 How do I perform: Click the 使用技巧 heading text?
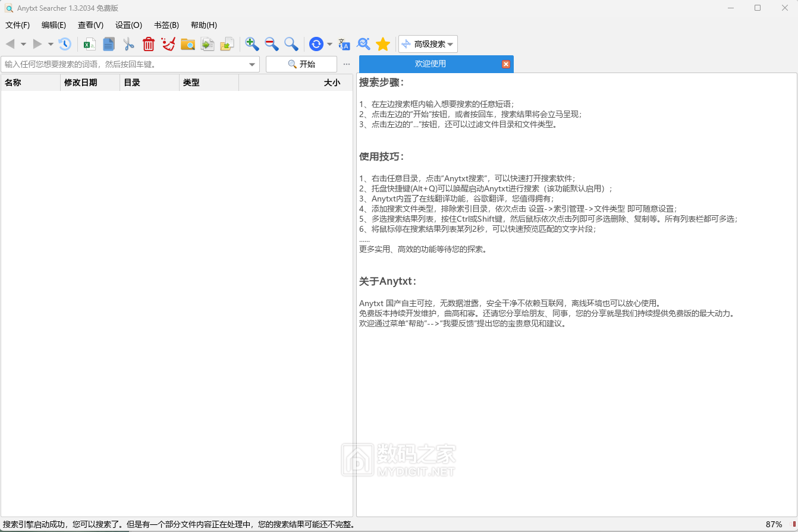(381, 156)
